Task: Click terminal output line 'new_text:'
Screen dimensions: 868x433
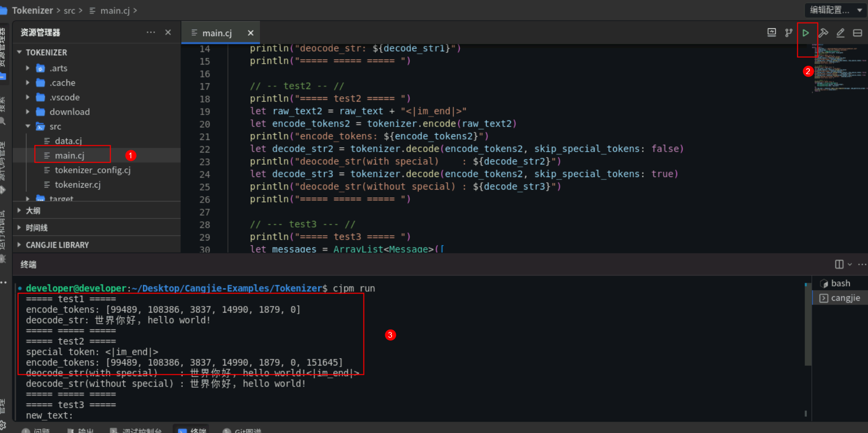Action: [50, 415]
